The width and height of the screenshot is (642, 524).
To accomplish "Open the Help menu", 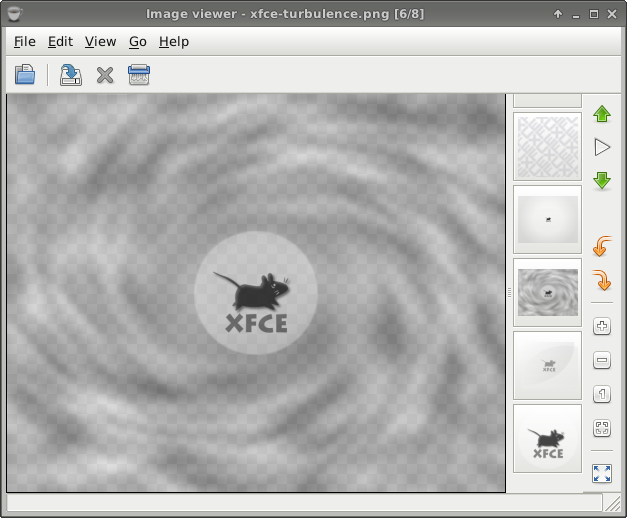I will pos(174,42).
